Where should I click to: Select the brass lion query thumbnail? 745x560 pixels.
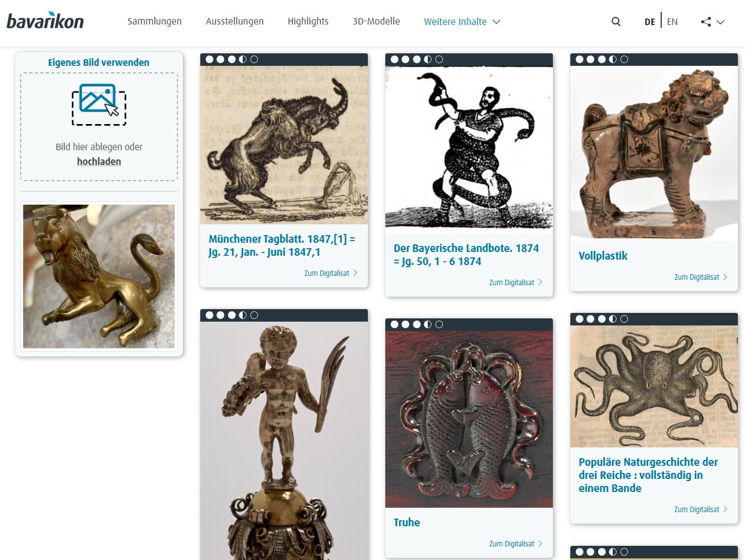99,276
